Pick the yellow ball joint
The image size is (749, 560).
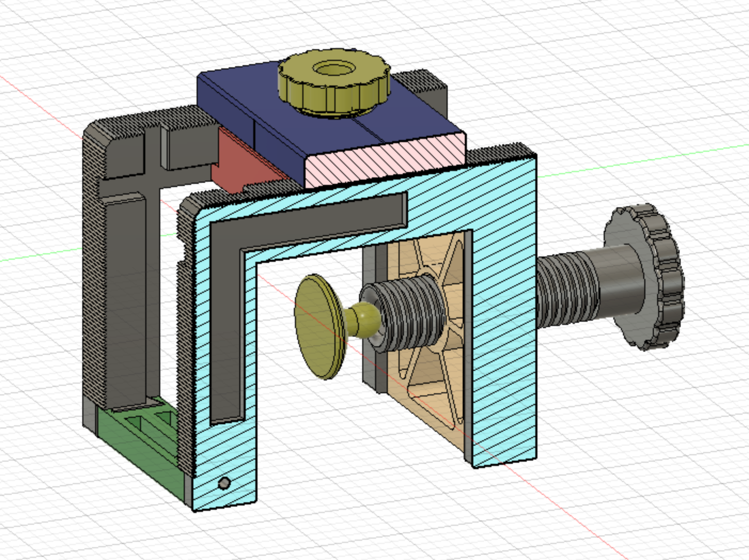pyautogui.click(x=365, y=319)
